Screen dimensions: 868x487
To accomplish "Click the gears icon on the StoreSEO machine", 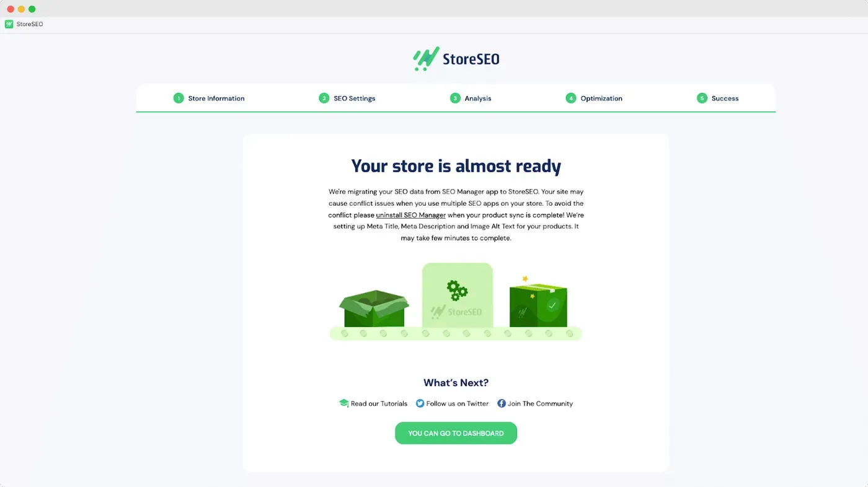I will 457,290.
